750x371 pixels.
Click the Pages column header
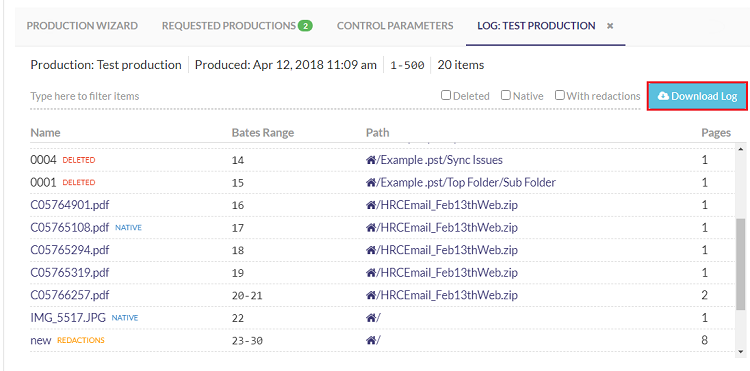(x=716, y=132)
